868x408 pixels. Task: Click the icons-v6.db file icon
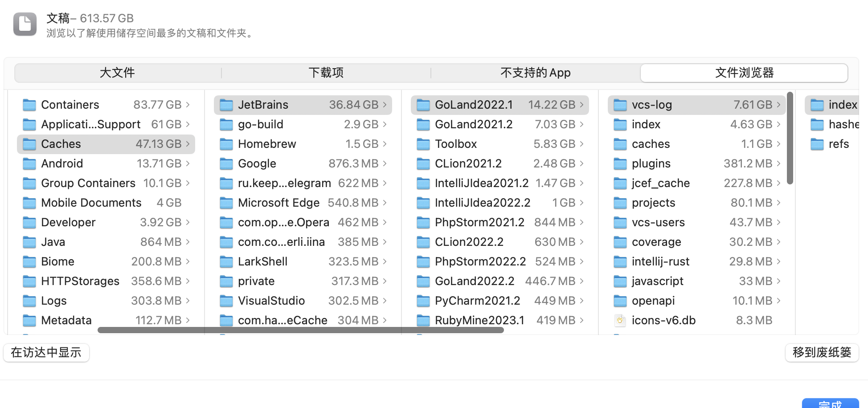click(620, 320)
